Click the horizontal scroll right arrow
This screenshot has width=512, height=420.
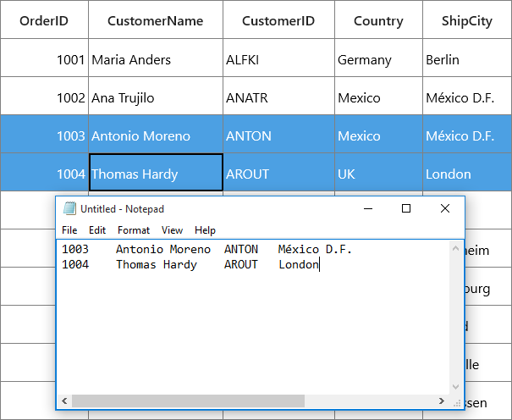click(x=442, y=401)
